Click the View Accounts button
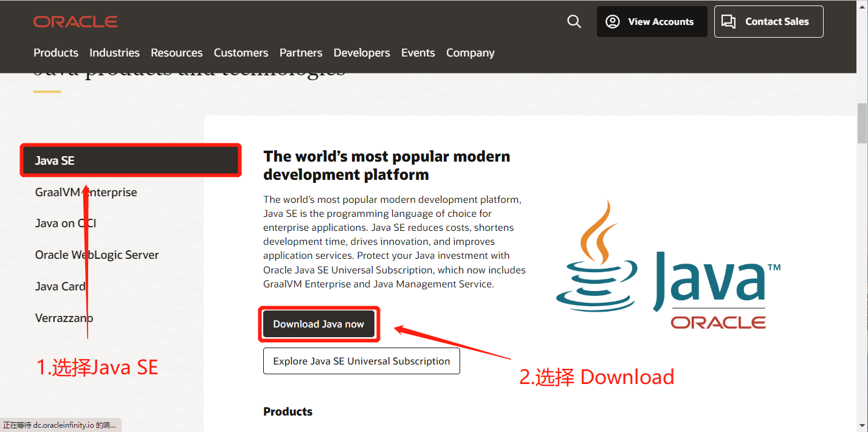The image size is (868, 432). point(652,22)
